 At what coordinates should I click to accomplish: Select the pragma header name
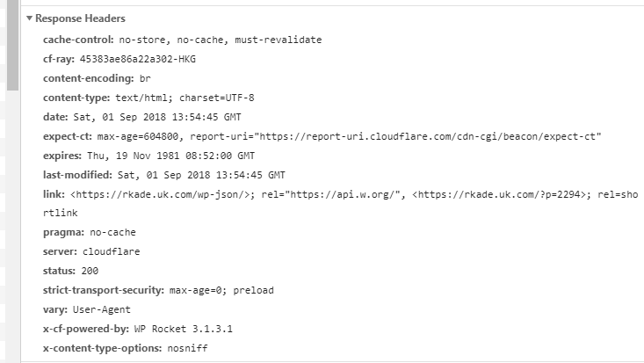pyautogui.click(x=62, y=233)
